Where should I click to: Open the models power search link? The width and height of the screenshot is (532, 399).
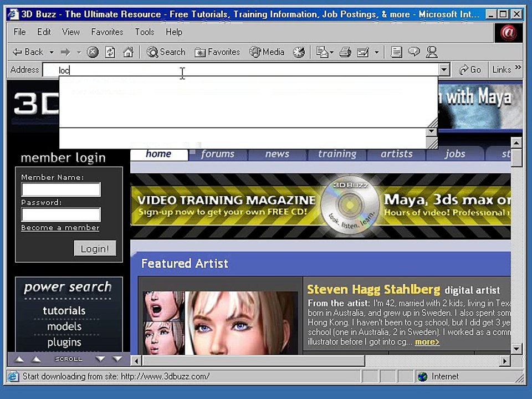[x=64, y=326]
